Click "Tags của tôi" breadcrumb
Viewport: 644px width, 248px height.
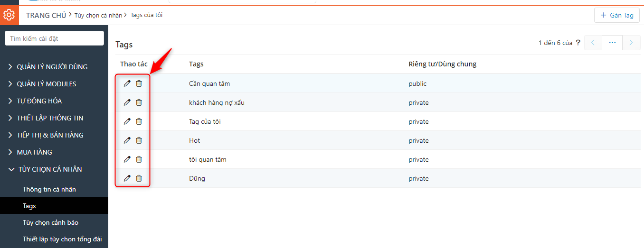(x=147, y=15)
